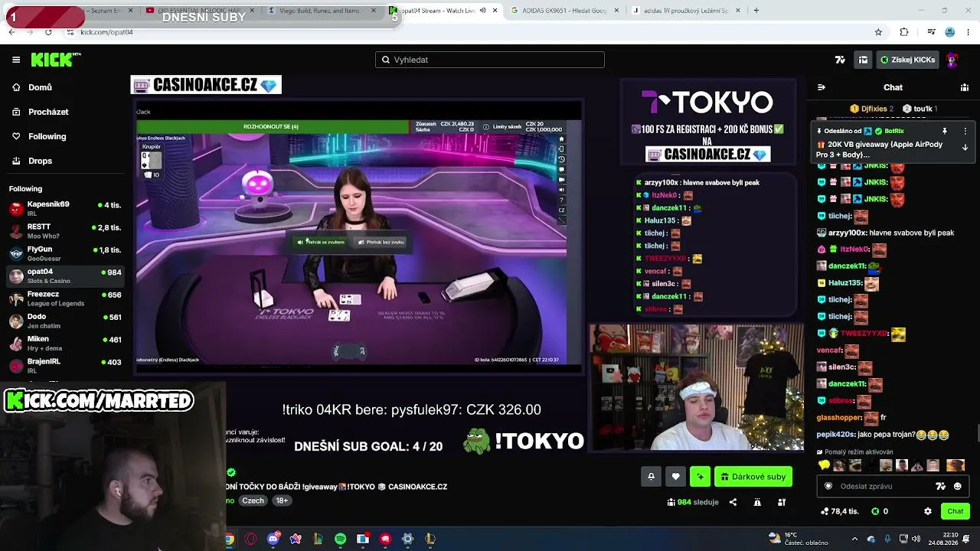This screenshot has height=551, width=980.
Task: Bookmark this page with the star icon
Action: (878, 32)
